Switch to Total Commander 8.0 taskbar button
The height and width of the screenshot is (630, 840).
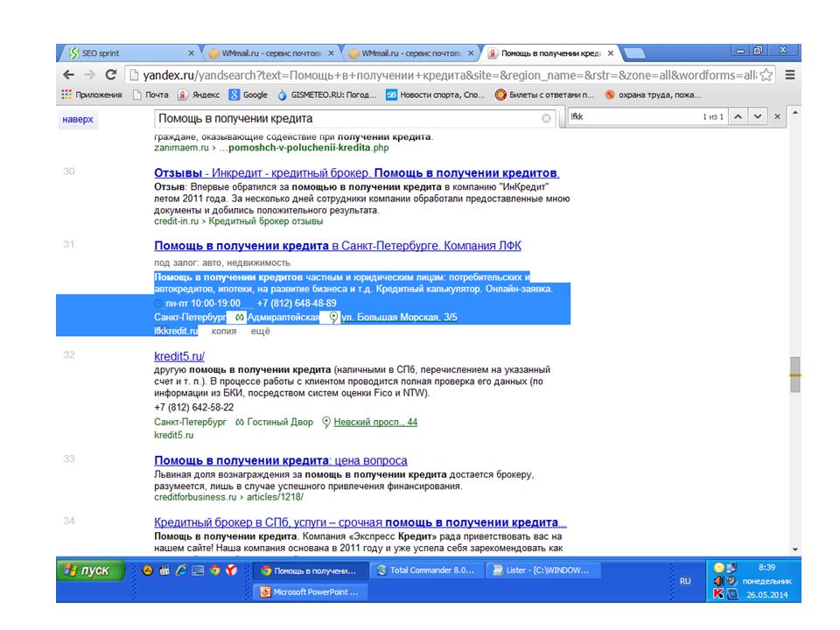tap(427, 570)
